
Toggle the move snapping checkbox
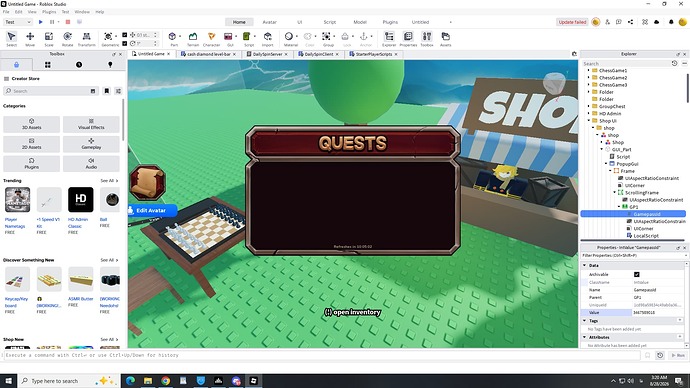[x=125, y=35]
